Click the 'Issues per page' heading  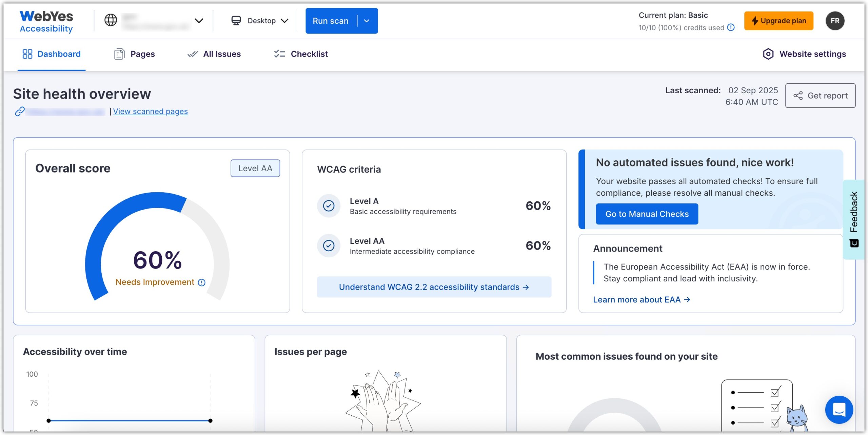(311, 352)
